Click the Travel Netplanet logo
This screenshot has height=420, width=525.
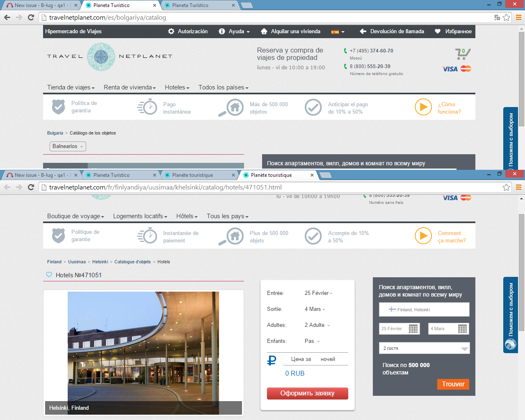(101, 57)
